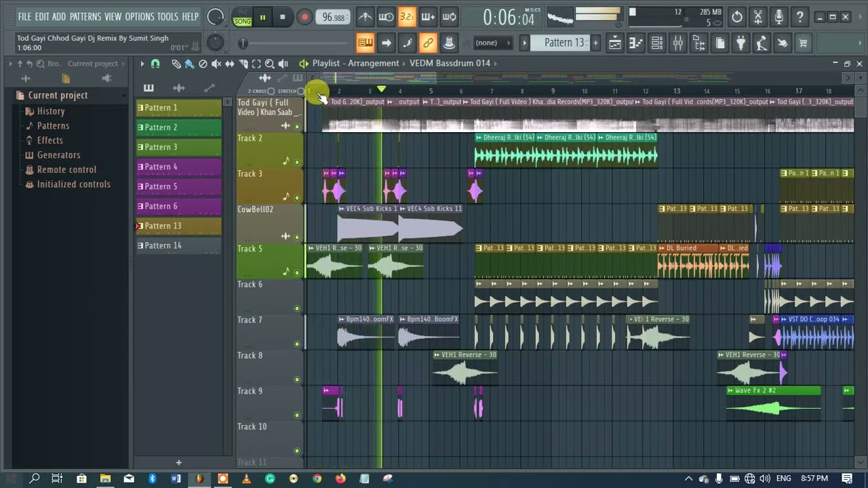This screenshot has width=868, height=488.
Task: Toggle loop recording
Action: [x=449, y=17]
